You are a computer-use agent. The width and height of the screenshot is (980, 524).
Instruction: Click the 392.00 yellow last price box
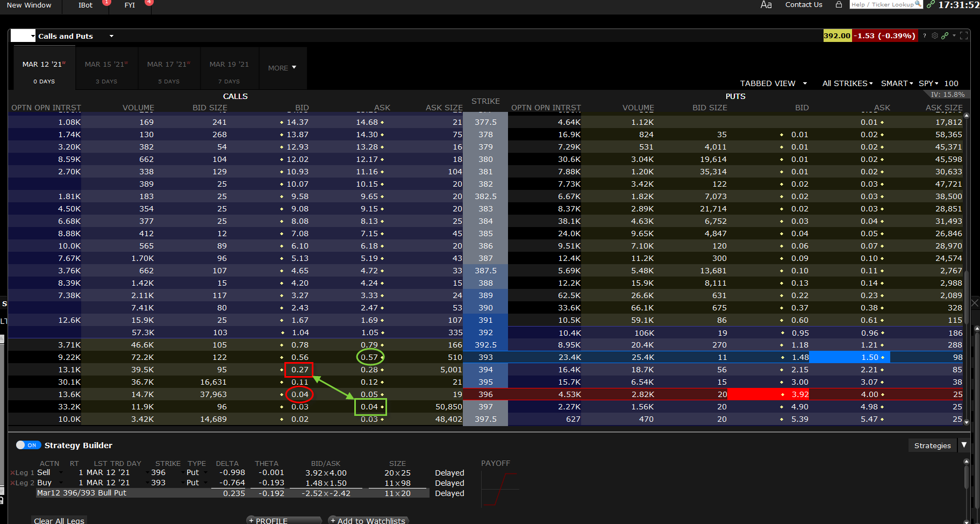coord(837,36)
